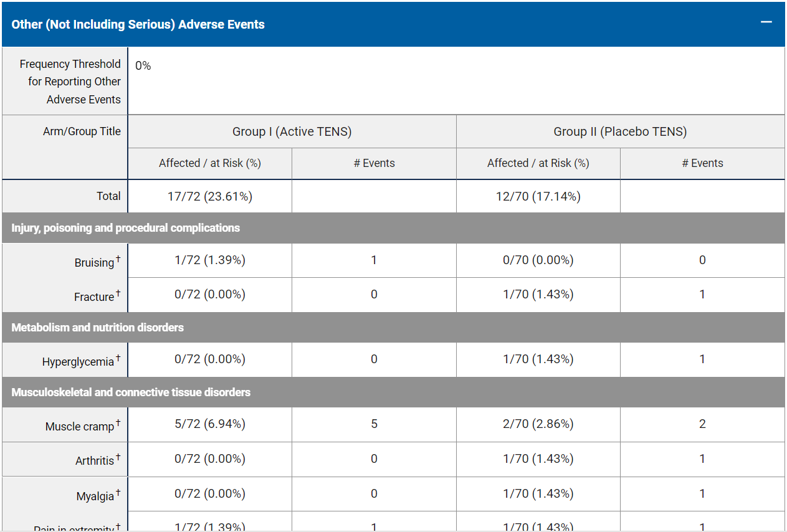Click the Muscle cramp dagger footnote marker
Viewport: 787px width, 532px height.
pos(118,422)
